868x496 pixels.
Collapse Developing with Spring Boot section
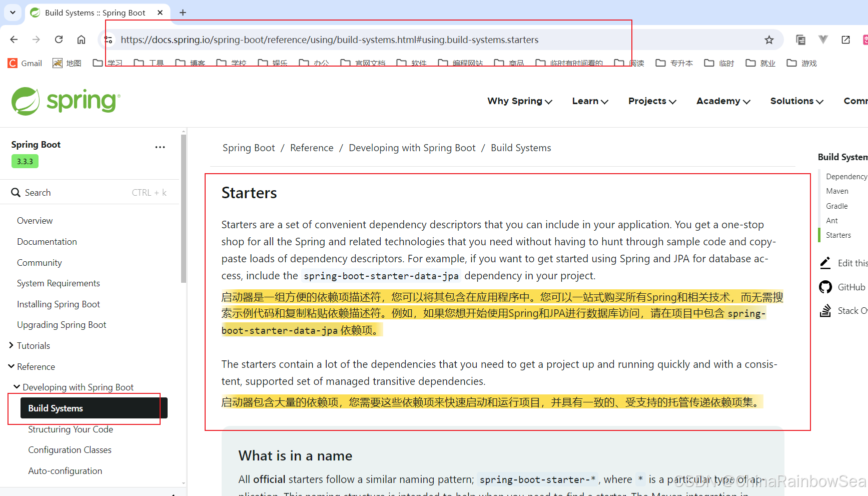point(17,387)
